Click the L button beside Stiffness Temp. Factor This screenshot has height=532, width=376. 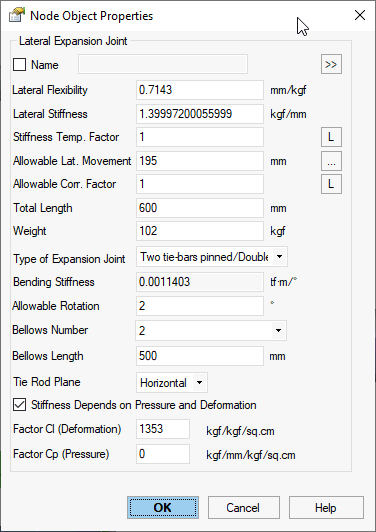click(331, 137)
